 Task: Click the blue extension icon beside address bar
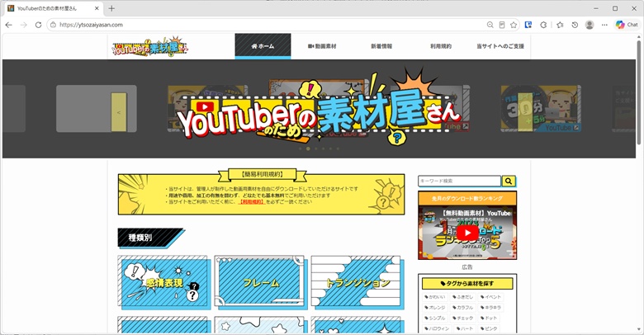pos(528,25)
